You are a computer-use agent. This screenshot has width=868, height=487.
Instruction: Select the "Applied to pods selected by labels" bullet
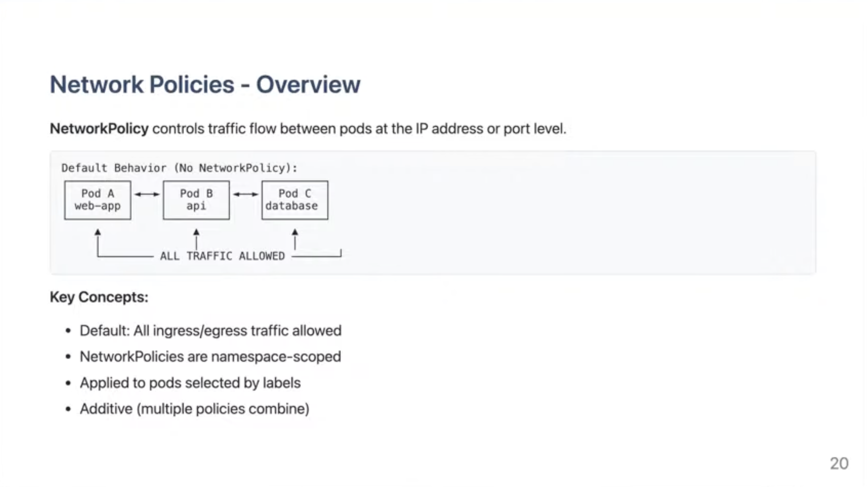click(x=190, y=383)
